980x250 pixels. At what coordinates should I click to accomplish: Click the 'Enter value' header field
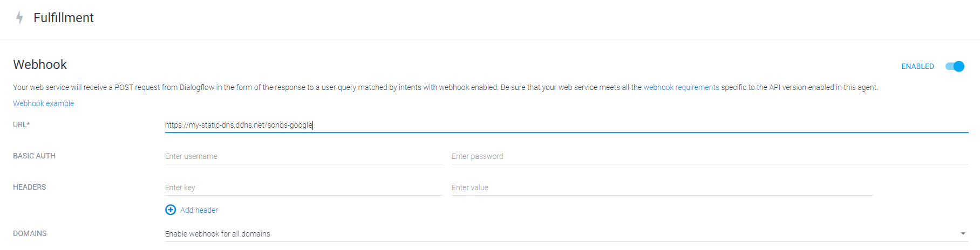pyautogui.click(x=662, y=188)
